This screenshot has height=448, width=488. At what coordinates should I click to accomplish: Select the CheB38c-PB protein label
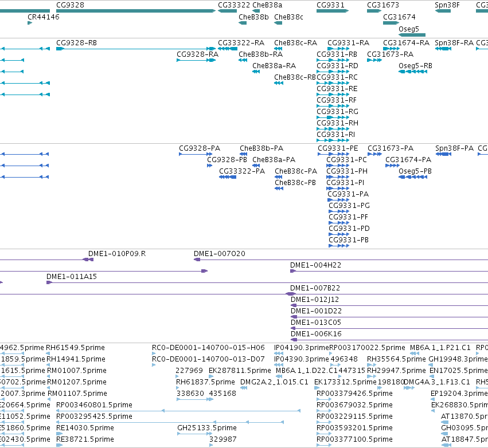[x=295, y=183]
